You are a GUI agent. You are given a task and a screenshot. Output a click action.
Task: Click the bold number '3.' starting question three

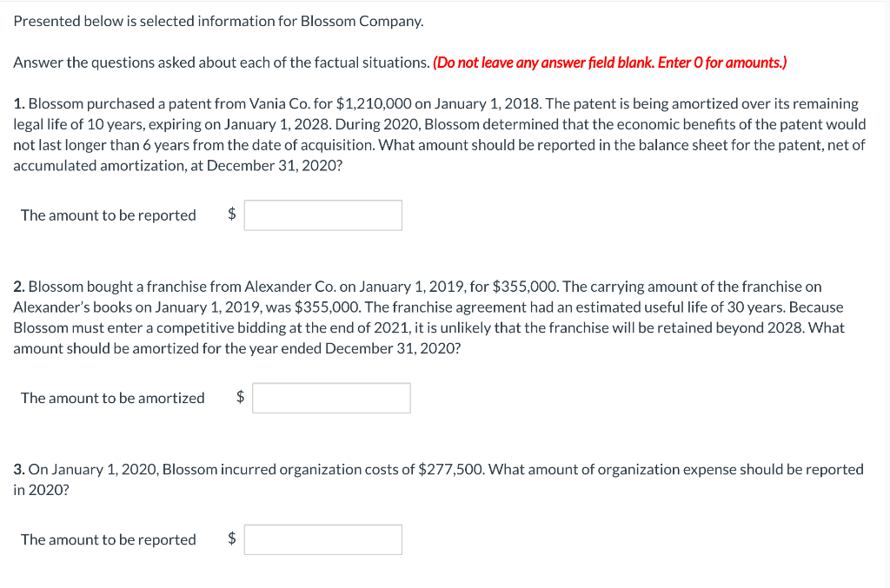[x=17, y=468]
